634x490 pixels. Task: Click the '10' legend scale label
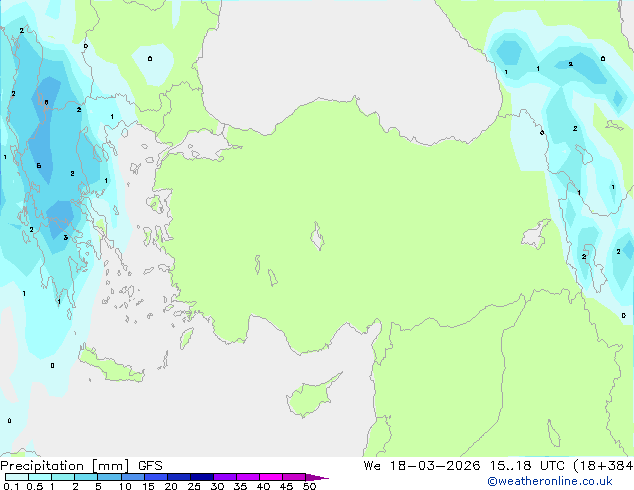(x=125, y=486)
